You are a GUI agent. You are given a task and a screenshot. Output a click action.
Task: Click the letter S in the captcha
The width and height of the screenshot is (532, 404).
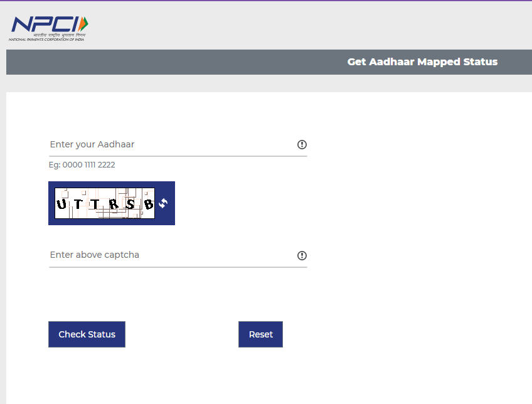click(130, 204)
